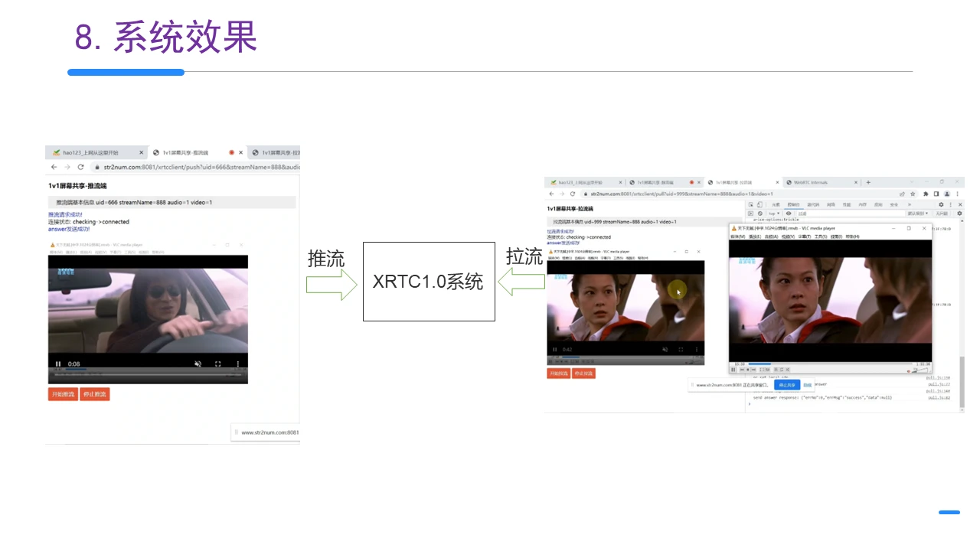Open more options on the pull-page video

click(697, 350)
